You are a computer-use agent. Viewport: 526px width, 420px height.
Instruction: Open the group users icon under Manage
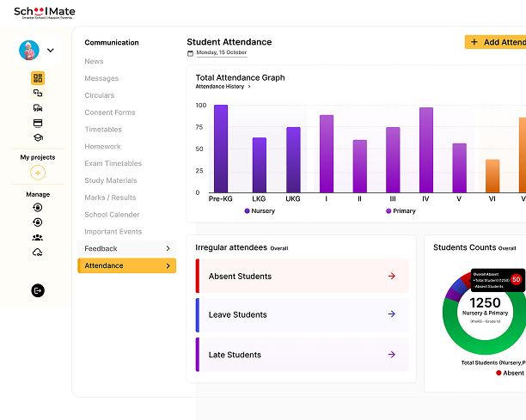tap(38, 237)
